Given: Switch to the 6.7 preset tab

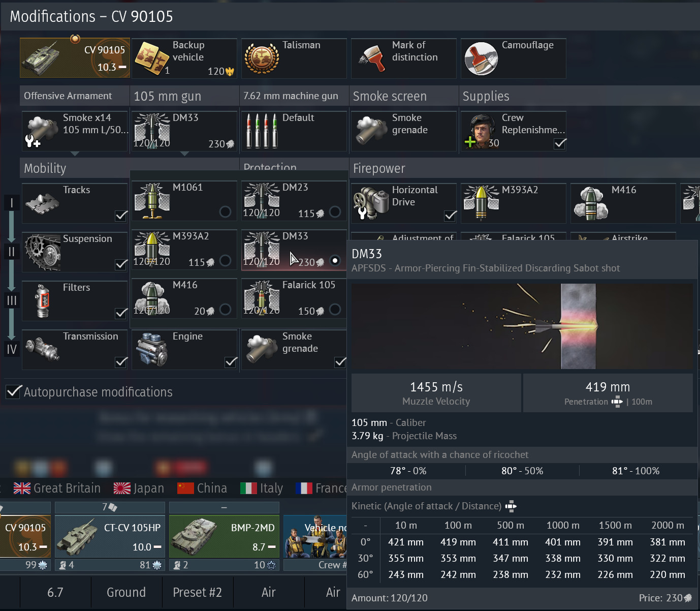Looking at the screenshot, I should click(x=55, y=592).
